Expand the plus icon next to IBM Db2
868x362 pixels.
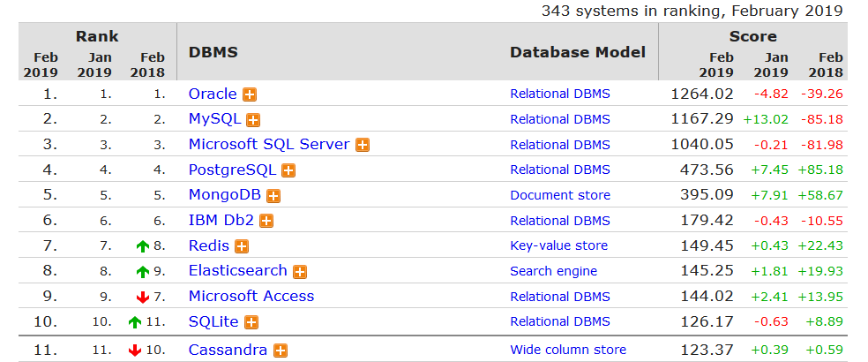coord(266,222)
